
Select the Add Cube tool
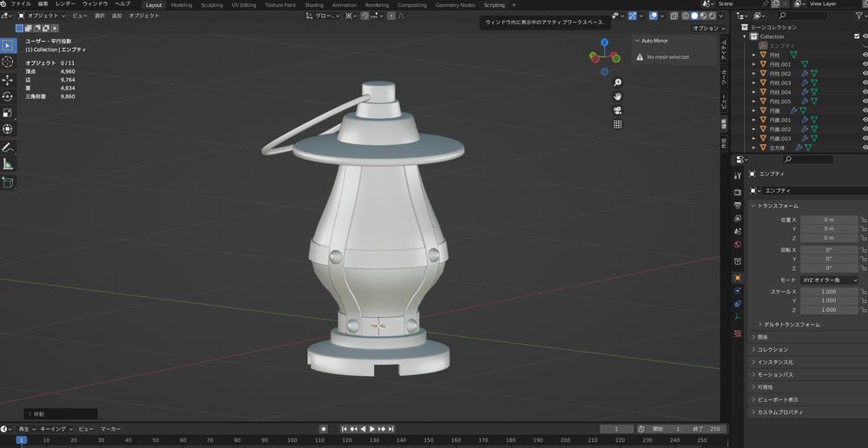[8, 182]
